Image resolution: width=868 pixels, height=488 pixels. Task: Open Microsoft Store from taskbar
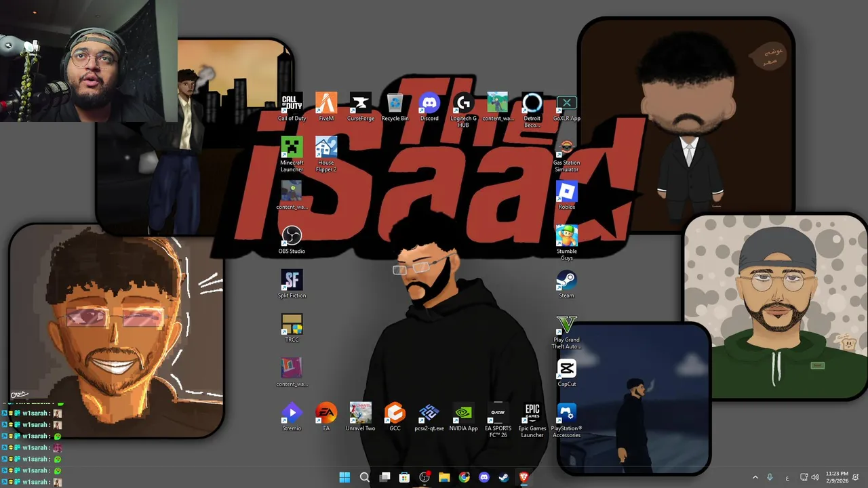[x=404, y=477]
